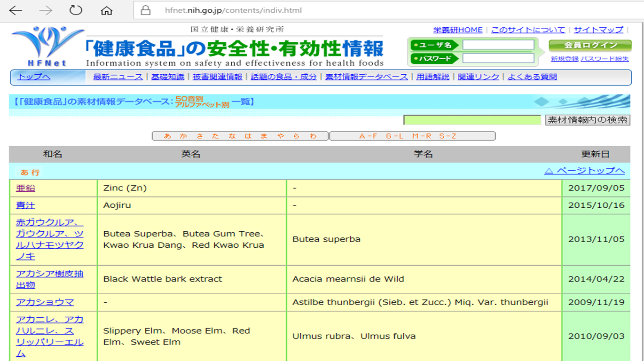Open the 最新ニュース menu item
644x361 pixels.
pos(118,77)
